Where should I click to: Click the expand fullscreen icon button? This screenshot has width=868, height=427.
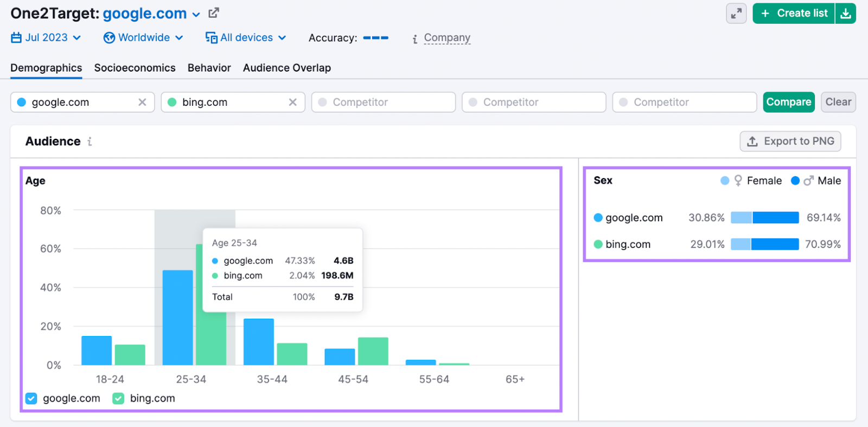(x=736, y=14)
